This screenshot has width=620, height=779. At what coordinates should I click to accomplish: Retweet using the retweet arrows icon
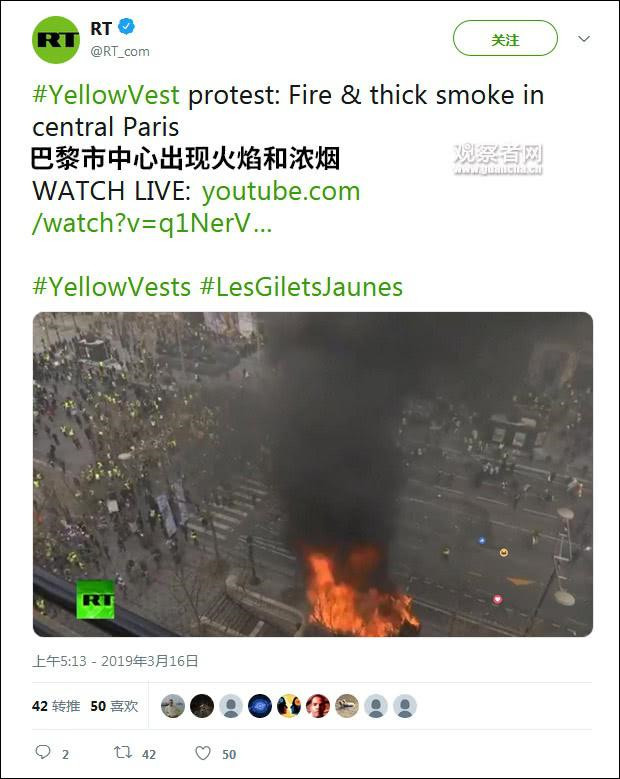(122, 753)
